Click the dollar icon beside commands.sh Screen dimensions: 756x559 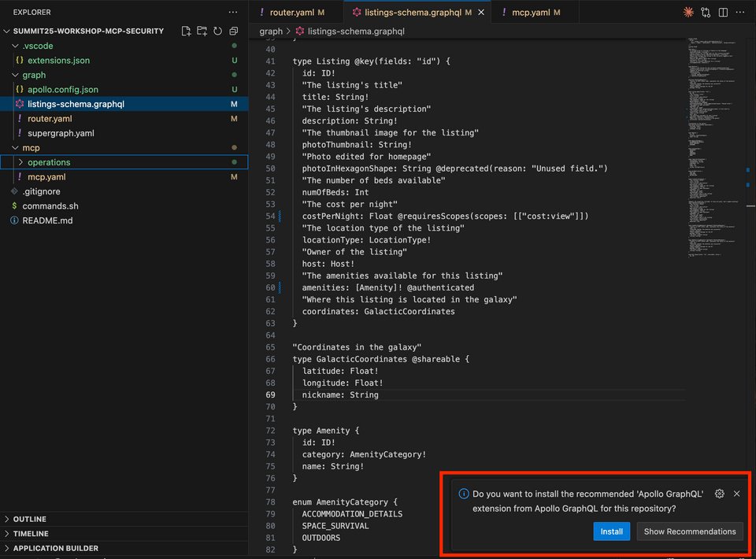pos(14,205)
